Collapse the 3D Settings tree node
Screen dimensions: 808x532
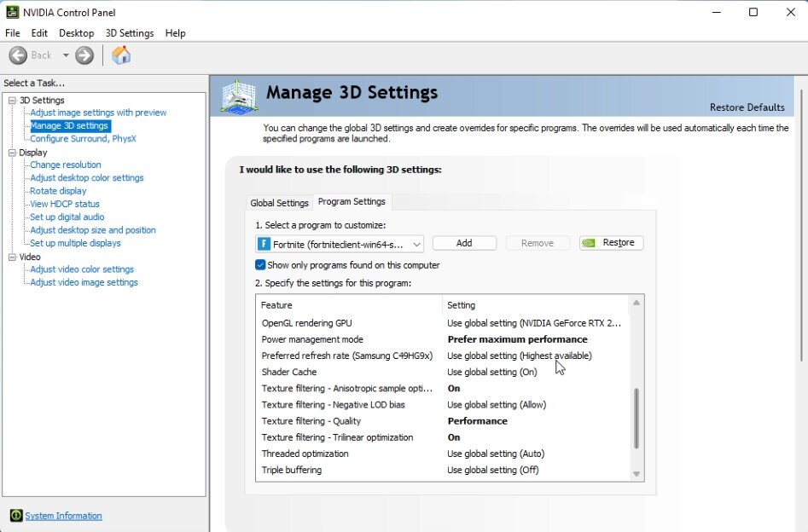[12, 101]
